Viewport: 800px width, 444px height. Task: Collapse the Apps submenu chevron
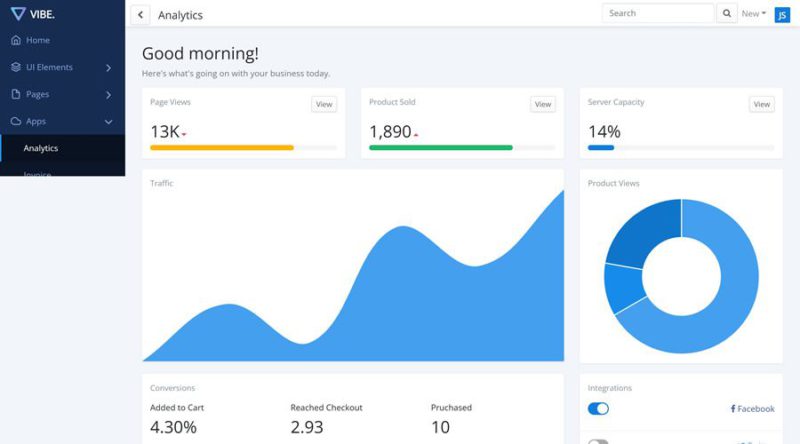point(108,122)
